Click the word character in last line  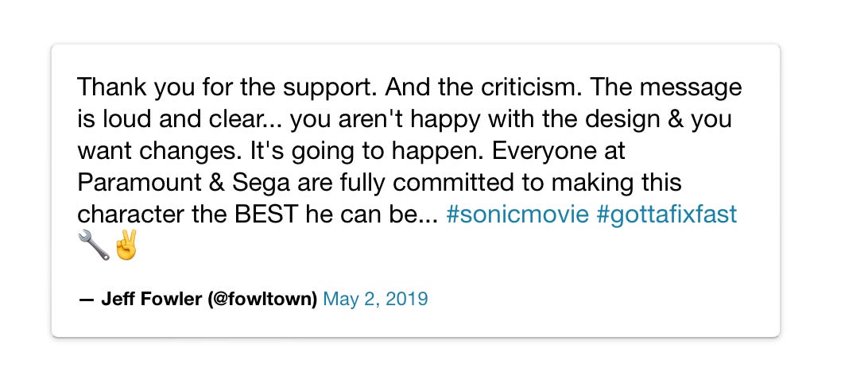[130, 215]
